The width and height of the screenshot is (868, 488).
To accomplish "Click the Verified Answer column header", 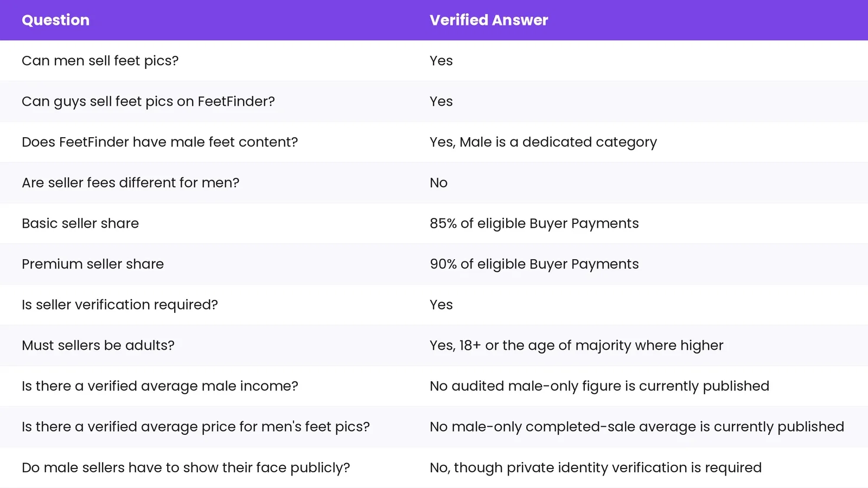I will (x=489, y=20).
